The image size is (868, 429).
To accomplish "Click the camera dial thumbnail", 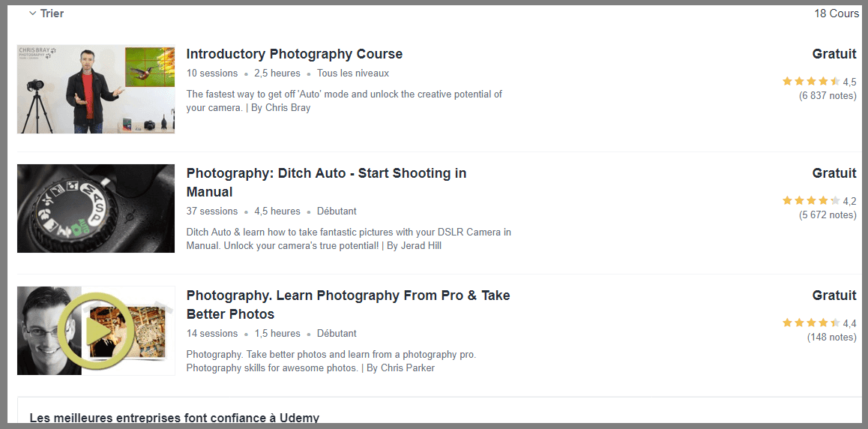I will pyautogui.click(x=96, y=208).
